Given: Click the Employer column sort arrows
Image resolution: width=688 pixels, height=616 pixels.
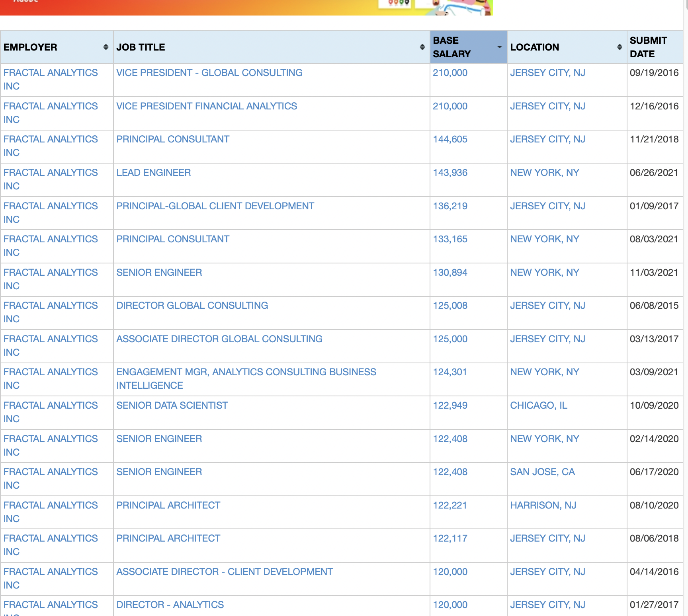Looking at the screenshot, I should click(106, 47).
